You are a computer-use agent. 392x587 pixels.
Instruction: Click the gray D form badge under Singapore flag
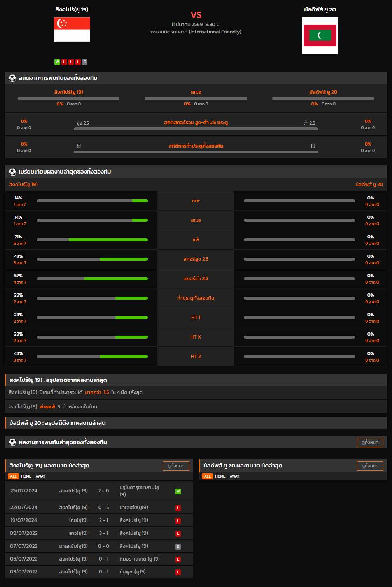pyautogui.click(x=85, y=62)
